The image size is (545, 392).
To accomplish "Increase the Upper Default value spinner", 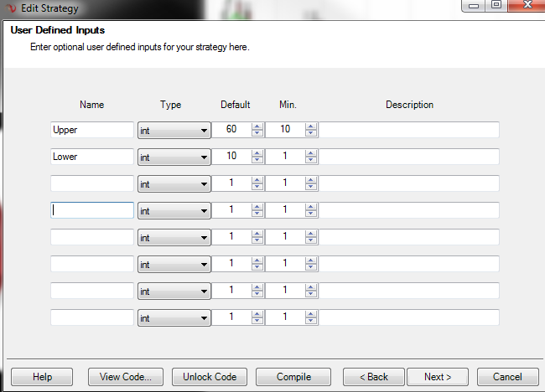I will coord(257,126).
